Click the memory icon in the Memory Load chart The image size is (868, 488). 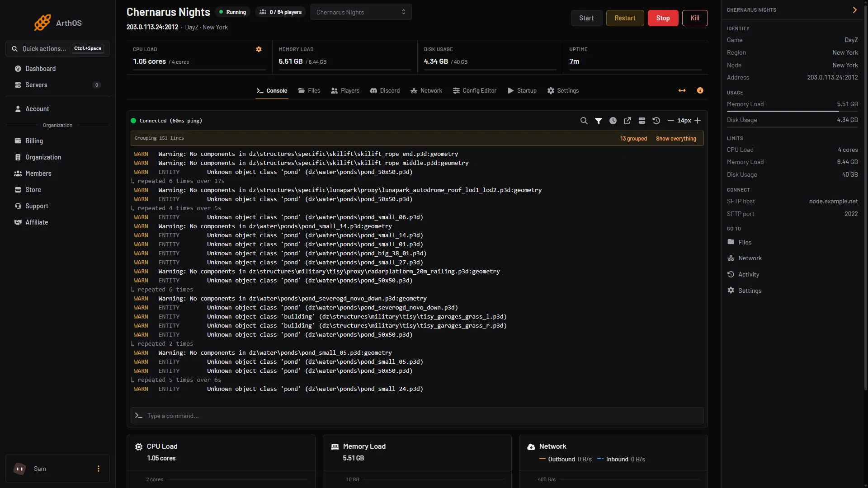(335, 447)
